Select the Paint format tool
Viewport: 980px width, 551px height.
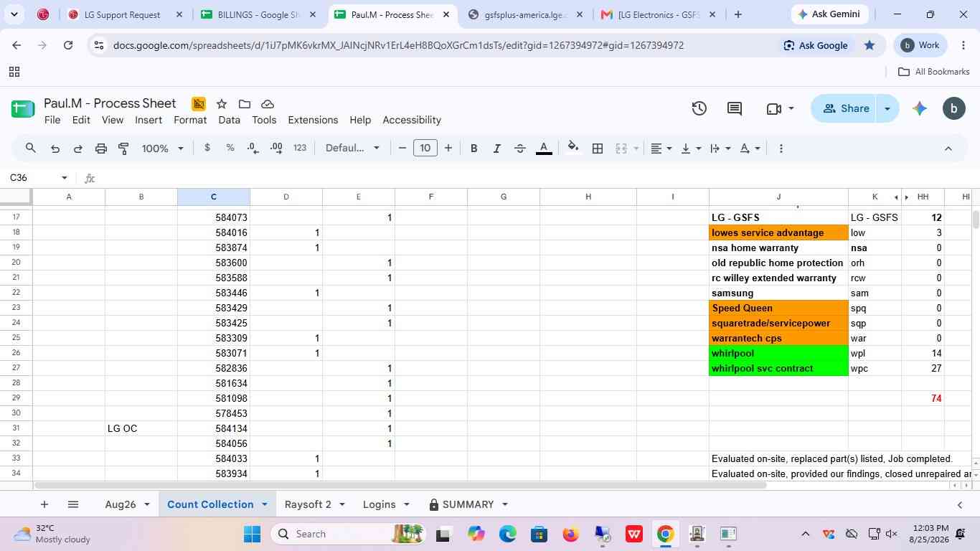(x=123, y=149)
